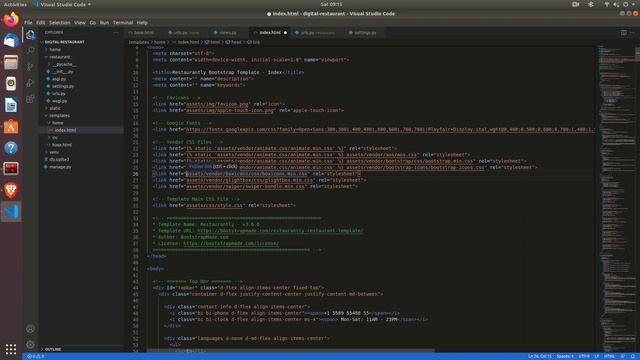The width and height of the screenshot is (640, 360).
Task: Switch to the views.py tab
Action: coord(228,33)
